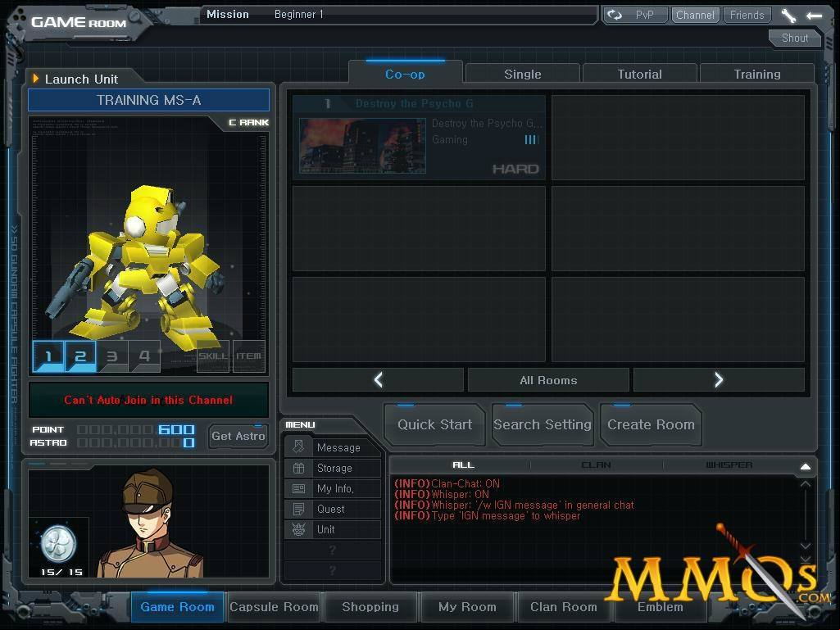The image size is (840, 630).
Task: Click Create Room
Action: point(651,425)
